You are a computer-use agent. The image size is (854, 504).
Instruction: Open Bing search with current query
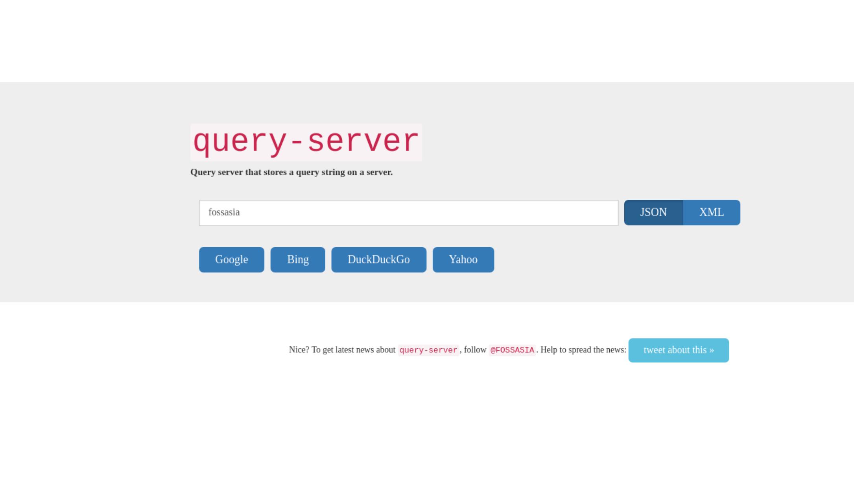point(298,259)
